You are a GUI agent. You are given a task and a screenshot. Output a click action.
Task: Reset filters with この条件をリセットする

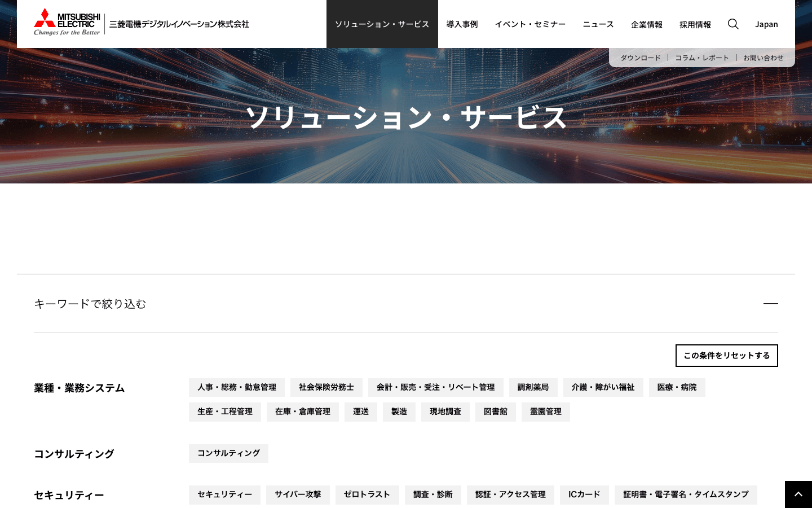[727, 356]
